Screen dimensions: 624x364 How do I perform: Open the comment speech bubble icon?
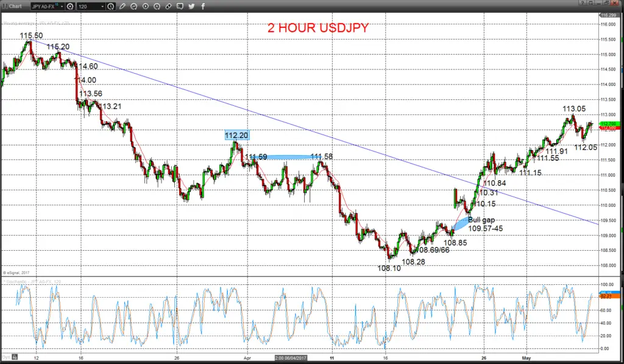tap(180, 6)
